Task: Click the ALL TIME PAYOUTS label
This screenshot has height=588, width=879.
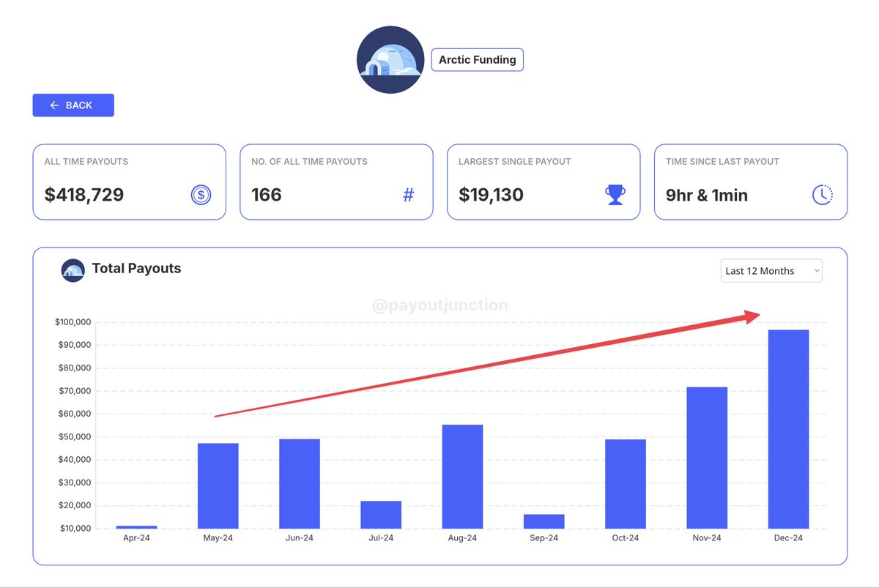Action: pos(86,161)
